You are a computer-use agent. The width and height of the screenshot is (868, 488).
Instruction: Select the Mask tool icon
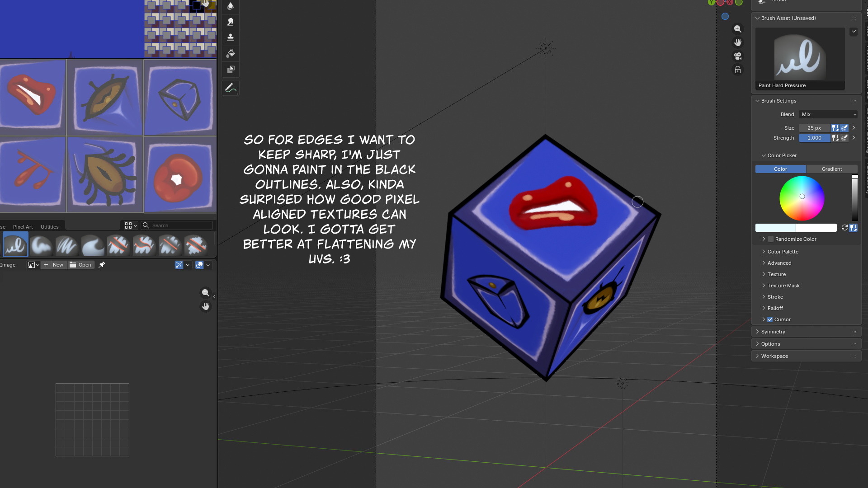tap(231, 69)
